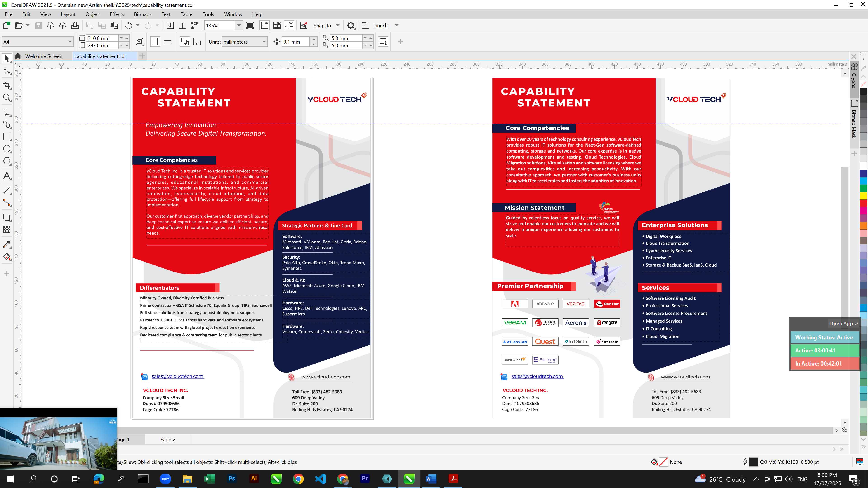Switch to the Welcome Screen tab
Viewport: 868px width, 488px height.
tap(43, 56)
